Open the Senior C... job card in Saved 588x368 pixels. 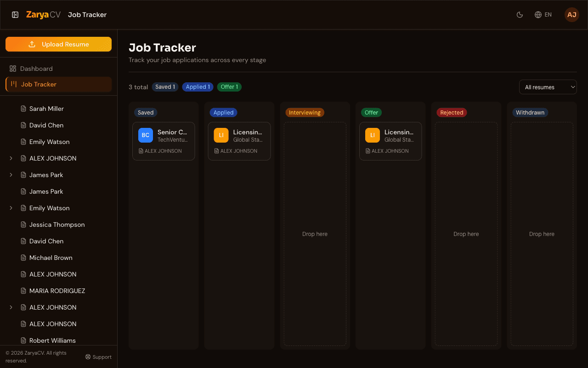(x=164, y=141)
